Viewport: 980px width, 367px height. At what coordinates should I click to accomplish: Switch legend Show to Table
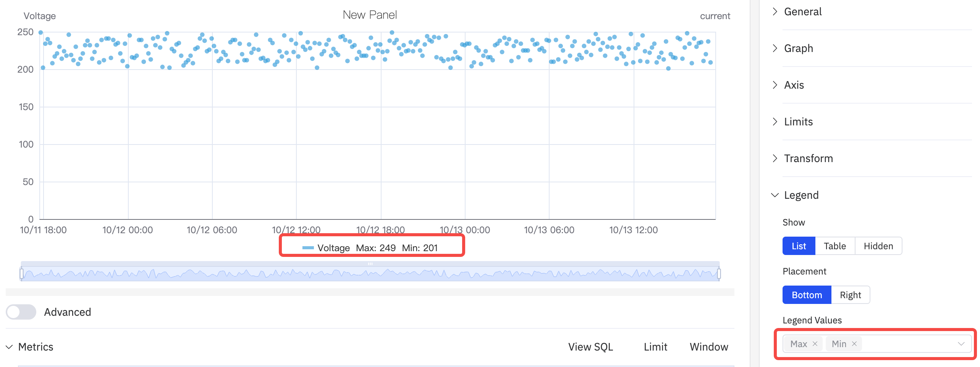tap(835, 246)
